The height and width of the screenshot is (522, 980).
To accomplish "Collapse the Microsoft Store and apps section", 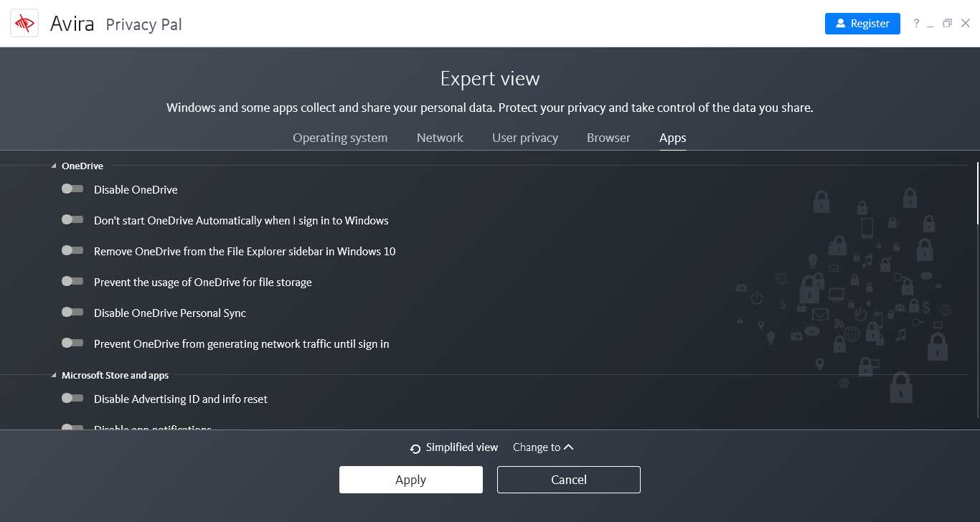I will [x=54, y=376].
